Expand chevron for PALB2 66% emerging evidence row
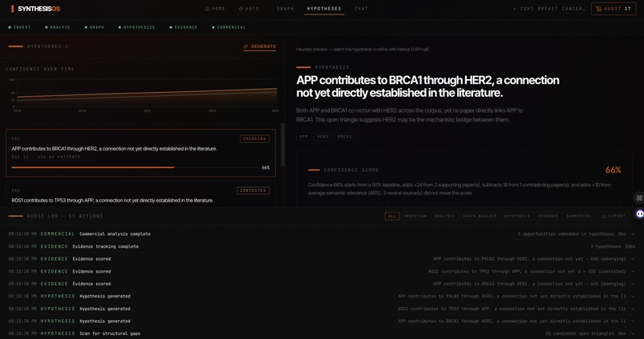 pyautogui.click(x=633, y=259)
